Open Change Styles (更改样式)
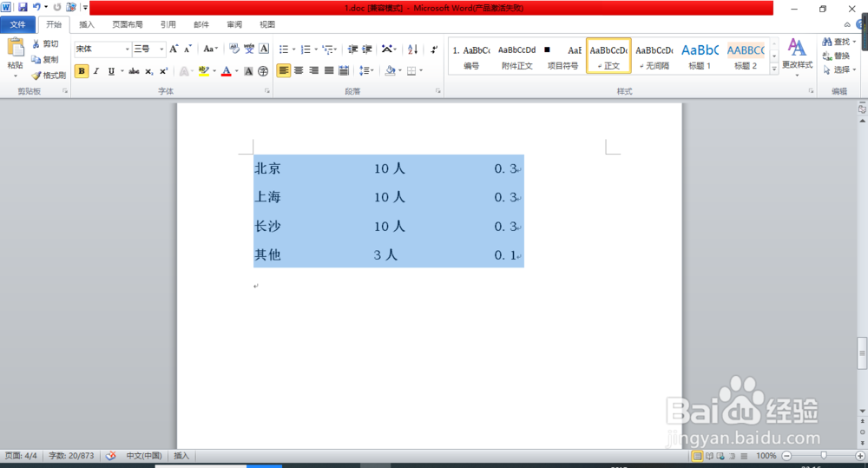868x468 pixels. pos(797,56)
